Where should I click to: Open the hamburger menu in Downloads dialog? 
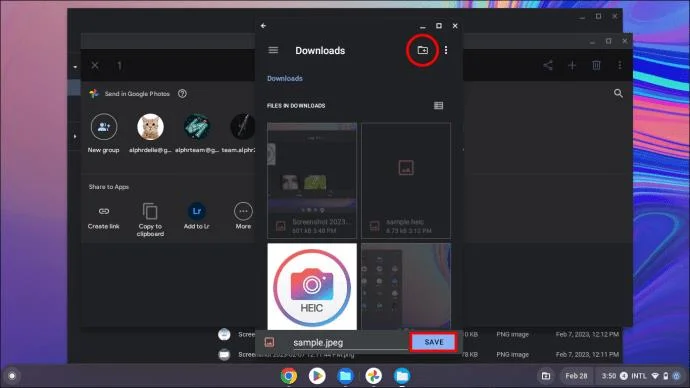(273, 50)
